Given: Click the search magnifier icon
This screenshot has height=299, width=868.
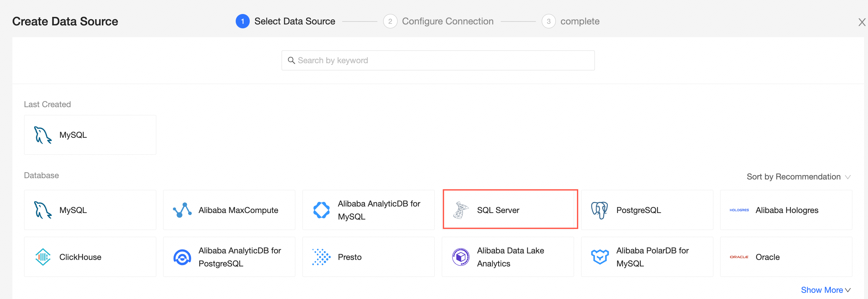Looking at the screenshot, I should click(x=291, y=60).
